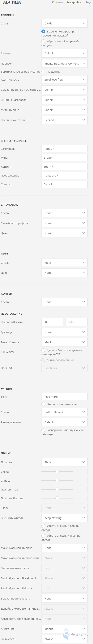The width and height of the screenshot is (93, 644).
Task: Click the Заголовок field containing Первый
Action: coord(64,149)
